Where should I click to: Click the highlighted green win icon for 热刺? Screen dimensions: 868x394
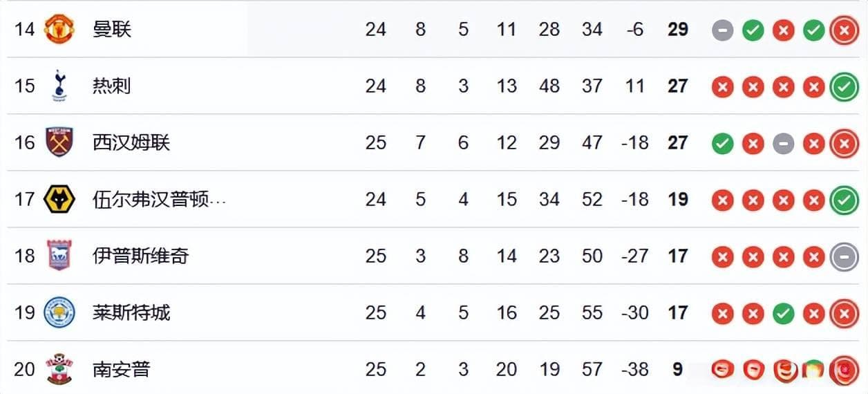[x=844, y=87]
